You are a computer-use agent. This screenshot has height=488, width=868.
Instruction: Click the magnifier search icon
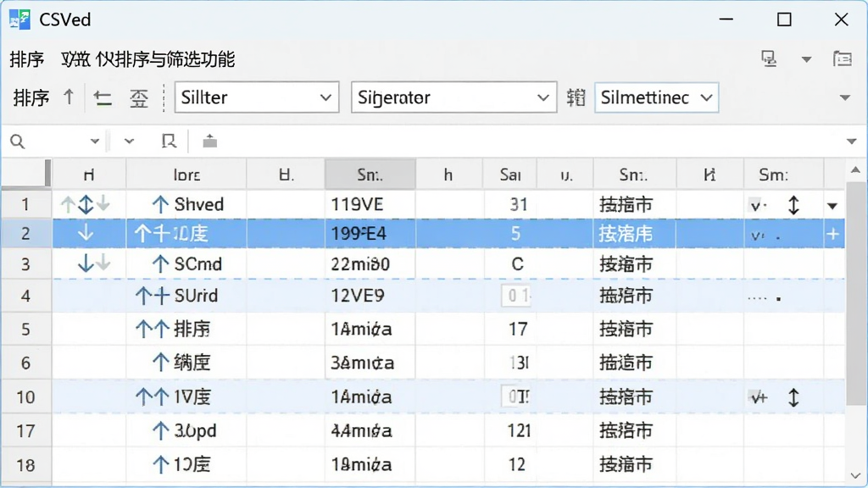pos(18,141)
